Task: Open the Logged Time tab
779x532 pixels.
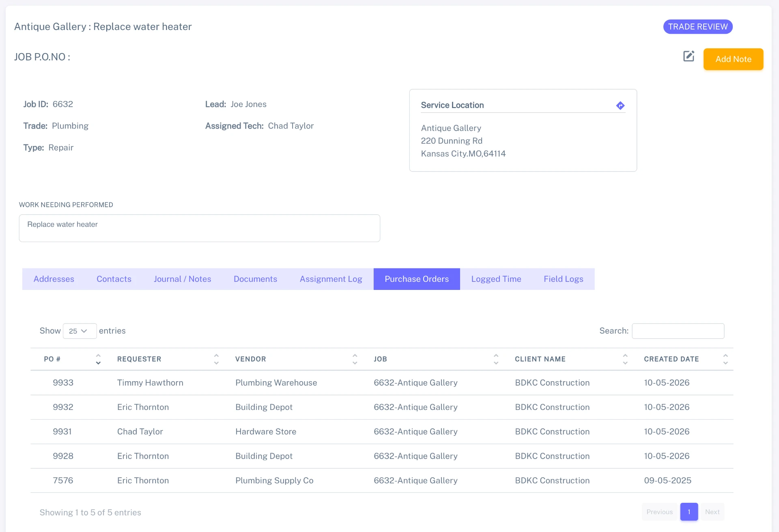Action: (496, 279)
